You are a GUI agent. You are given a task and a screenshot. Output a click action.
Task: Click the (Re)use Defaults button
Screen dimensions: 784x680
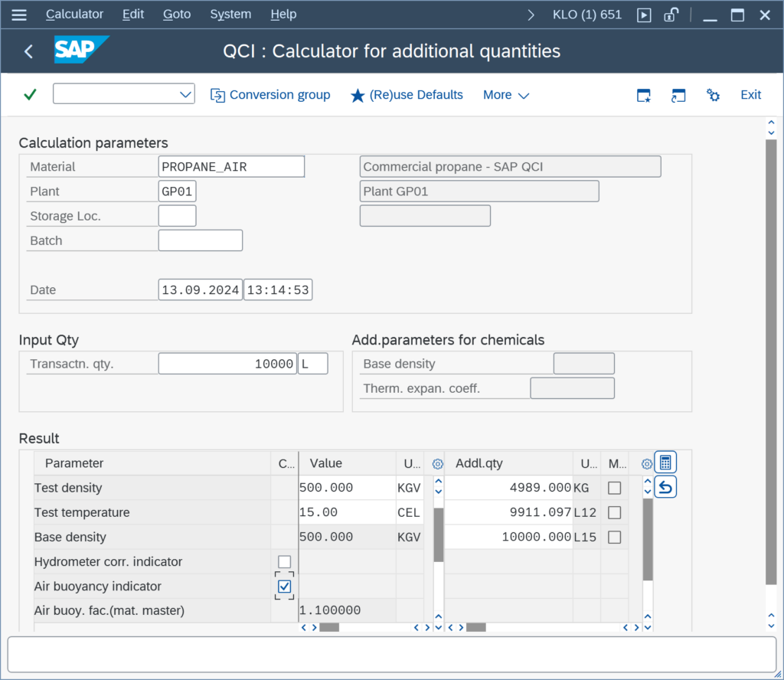pyautogui.click(x=407, y=95)
